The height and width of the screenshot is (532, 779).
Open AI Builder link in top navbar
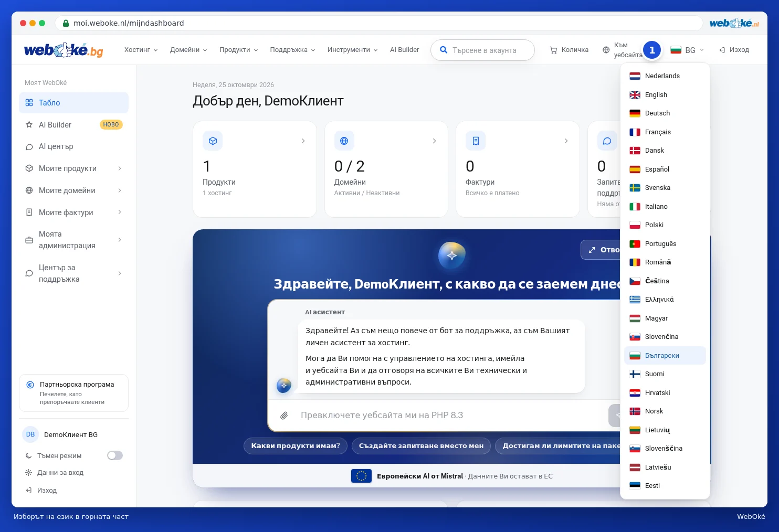point(405,50)
